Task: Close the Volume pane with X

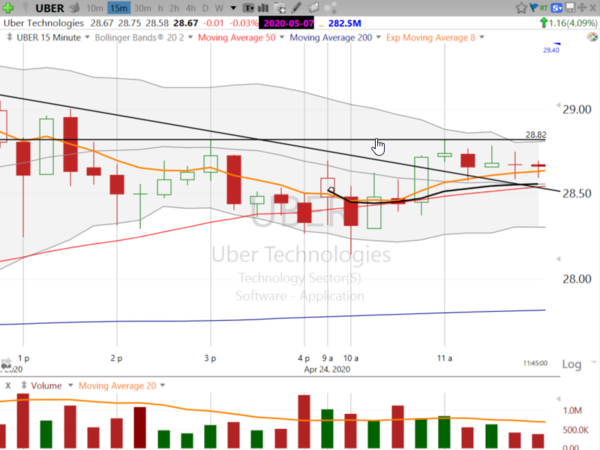Action: coord(8,386)
